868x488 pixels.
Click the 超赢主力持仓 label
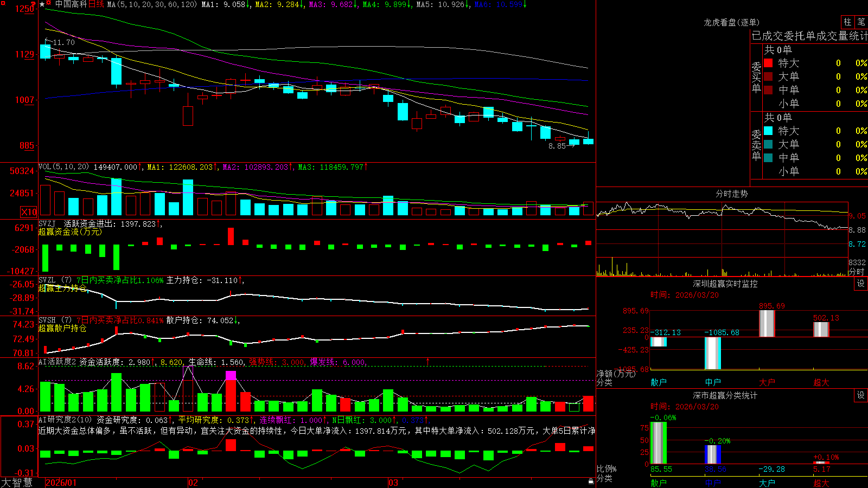point(62,288)
